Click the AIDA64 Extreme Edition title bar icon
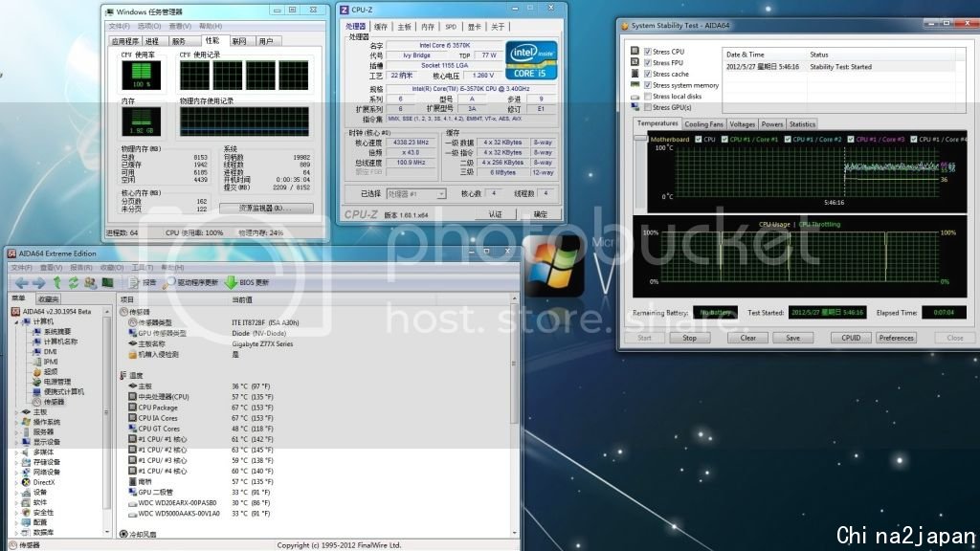The width and height of the screenshot is (980, 551). pyautogui.click(x=11, y=253)
